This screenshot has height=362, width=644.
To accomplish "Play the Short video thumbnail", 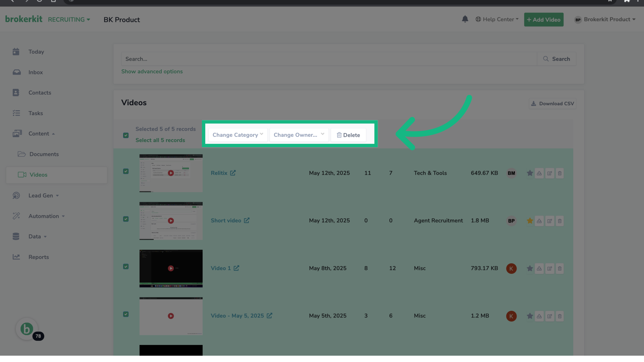I will [171, 221].
